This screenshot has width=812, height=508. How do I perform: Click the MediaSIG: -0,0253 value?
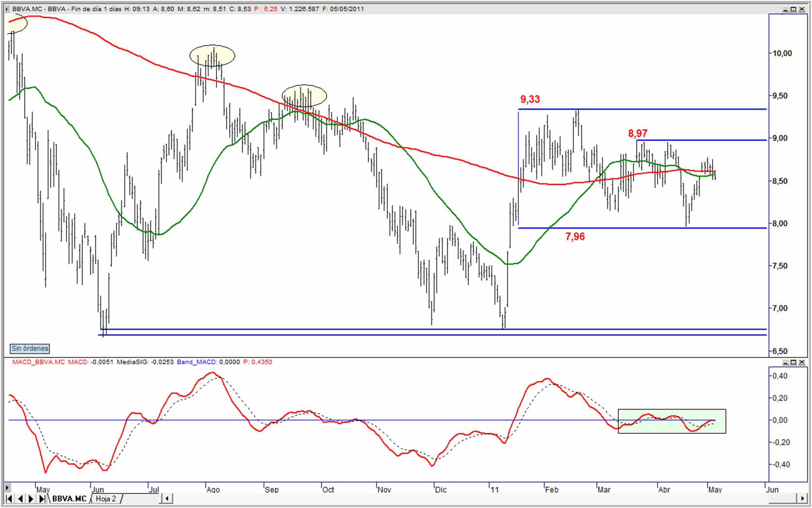(145, 362)
